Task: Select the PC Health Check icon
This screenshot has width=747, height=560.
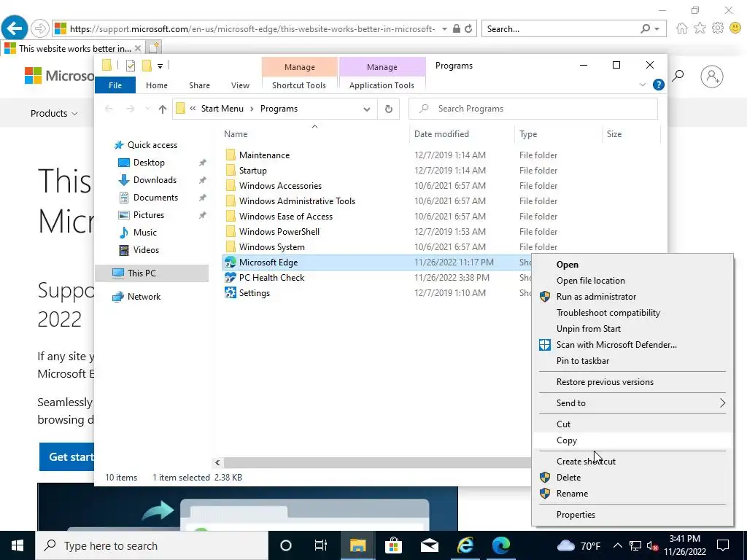Action: click(230, 278)
